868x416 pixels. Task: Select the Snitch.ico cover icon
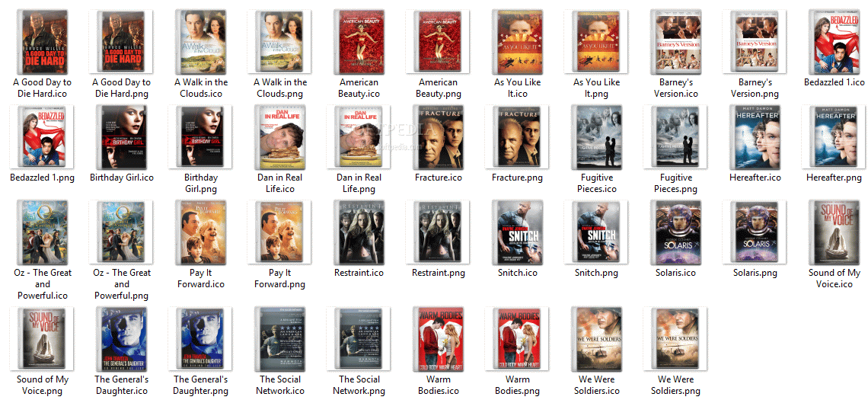(x=518, y=232)
